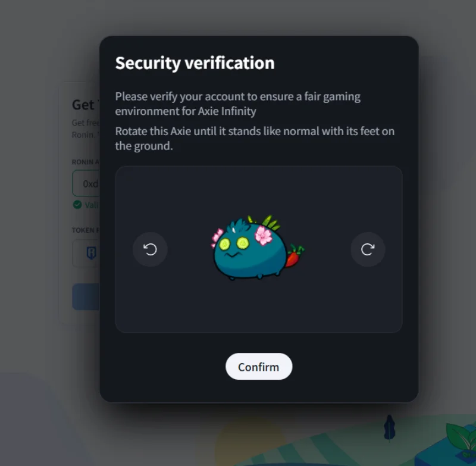This screenshot has height=466, width=476.
Task: Rotate the Axie counter-clockwise
Action: click(150, 249)
